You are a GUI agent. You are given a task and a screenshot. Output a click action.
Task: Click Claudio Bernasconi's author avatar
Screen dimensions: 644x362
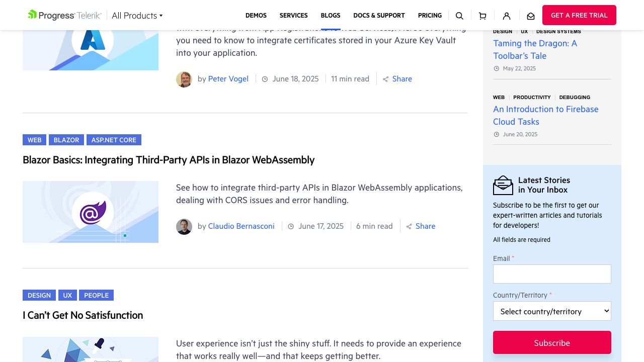point(184,226)
